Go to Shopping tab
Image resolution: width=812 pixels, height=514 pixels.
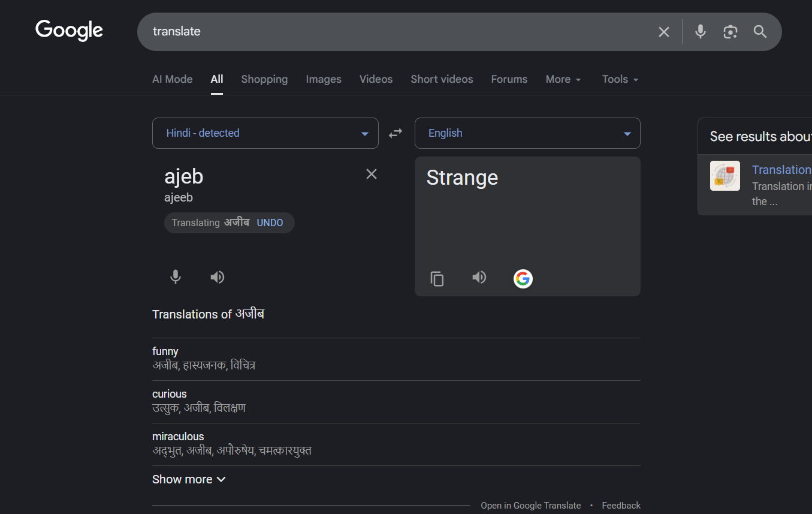click(x=264, y=79)
